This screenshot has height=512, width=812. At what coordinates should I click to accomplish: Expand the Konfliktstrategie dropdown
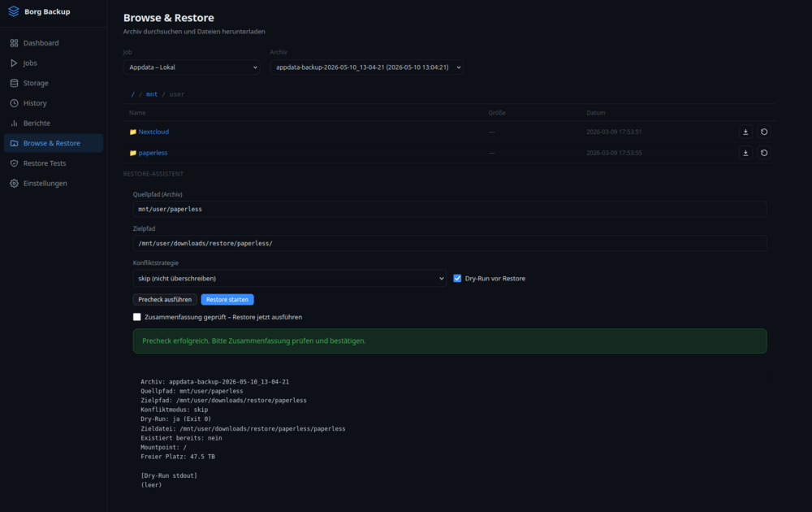[290, 278]
